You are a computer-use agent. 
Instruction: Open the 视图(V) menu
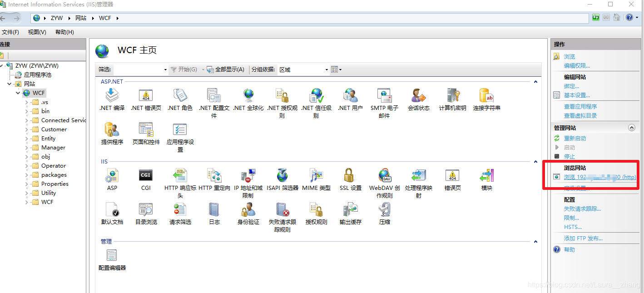(37, 32)
